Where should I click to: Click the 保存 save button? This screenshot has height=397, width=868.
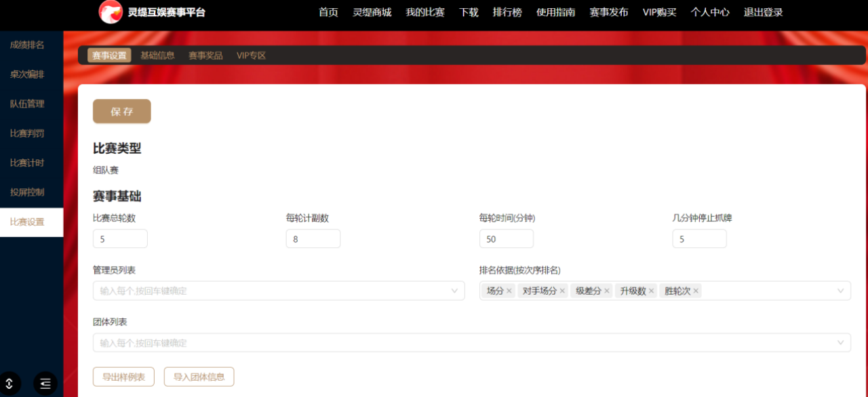pyautogui.click(x=122, y=112)
